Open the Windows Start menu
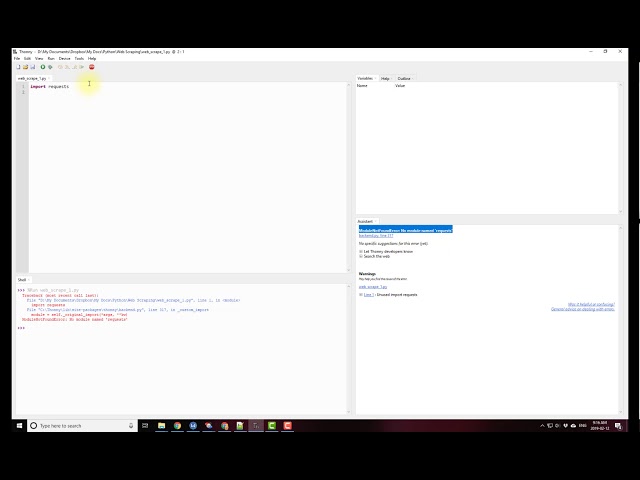Image resolution: width=640 pixels, height=480 pixels. coord(19,426)
